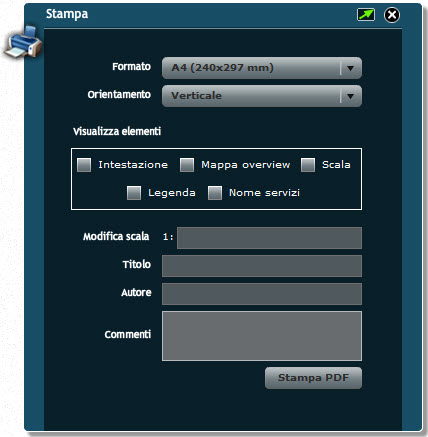Image resolution: width=428 pixels, height=437 pixels.
Task: Click the Commenti text area
Action: click(x=262, y=336)
